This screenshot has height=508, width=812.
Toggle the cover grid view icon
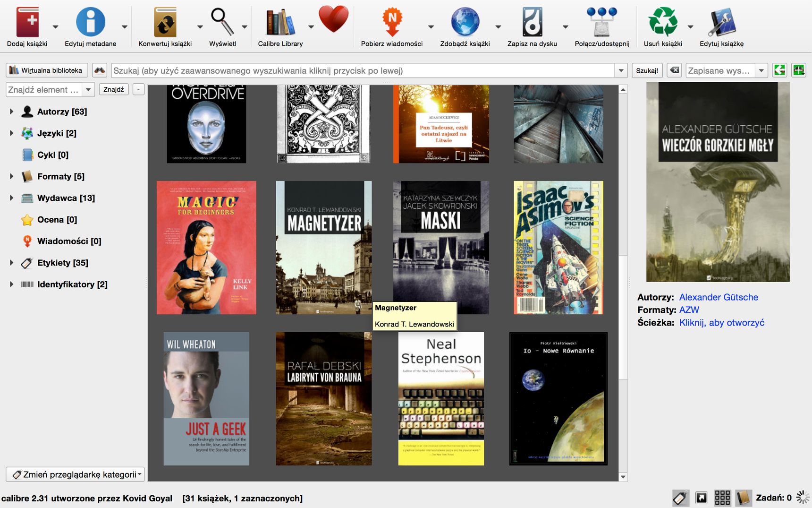722,498
